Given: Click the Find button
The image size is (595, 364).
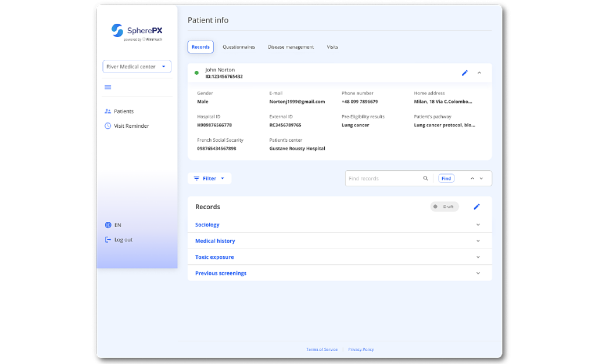Looking at the screenshot, I should coord(446,178).
